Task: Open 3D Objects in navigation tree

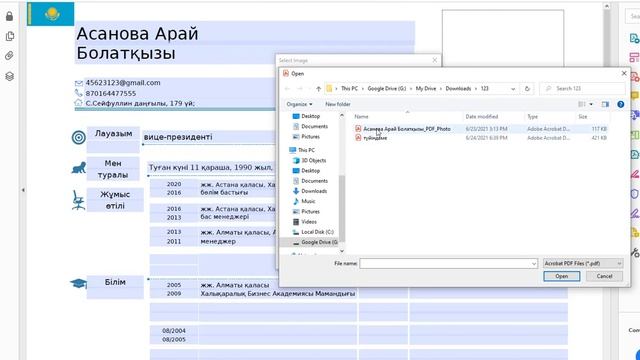Action: (309, 160)
